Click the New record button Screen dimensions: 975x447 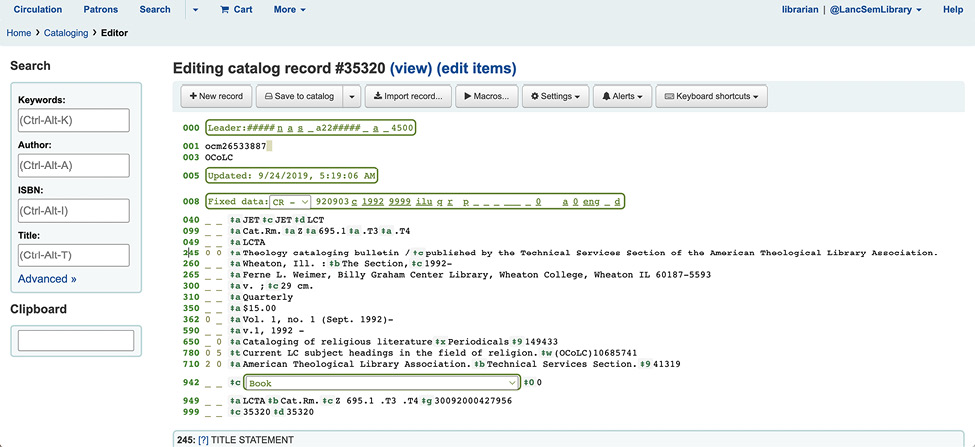click(x=216, y=97)
